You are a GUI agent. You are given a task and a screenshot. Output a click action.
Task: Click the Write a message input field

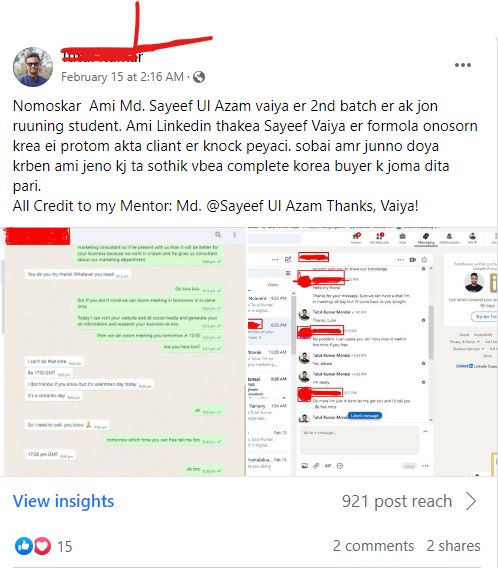(x=359, y=440)
